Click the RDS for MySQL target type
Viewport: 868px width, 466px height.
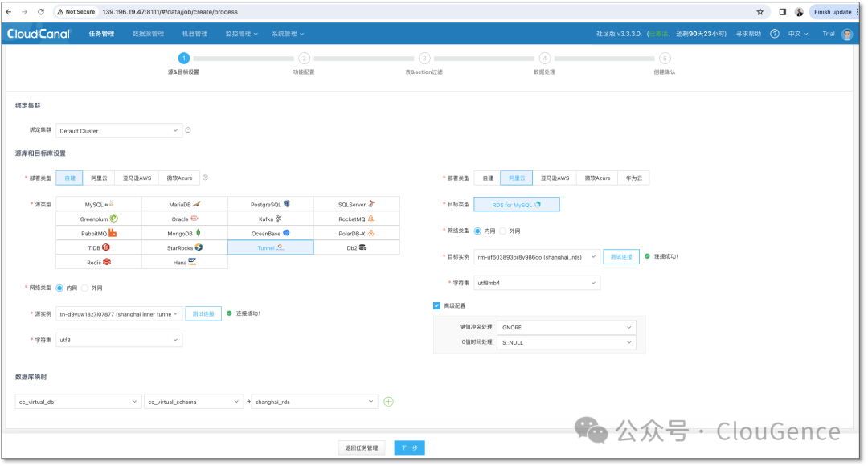tap(517, 205)
